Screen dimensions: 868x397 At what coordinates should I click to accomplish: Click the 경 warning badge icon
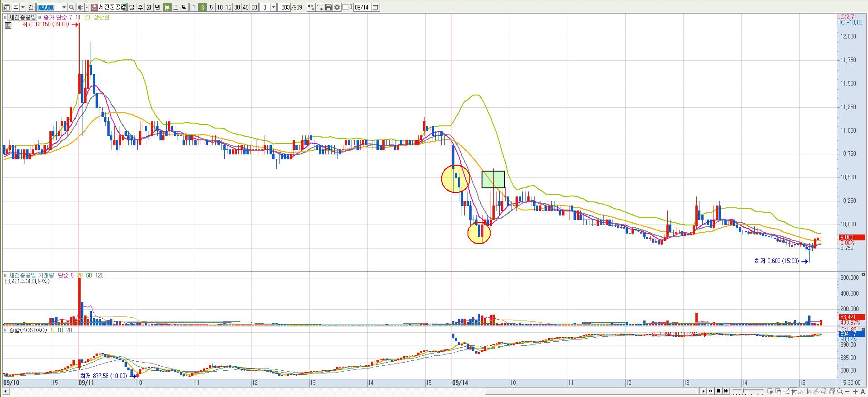coord(94,7)
